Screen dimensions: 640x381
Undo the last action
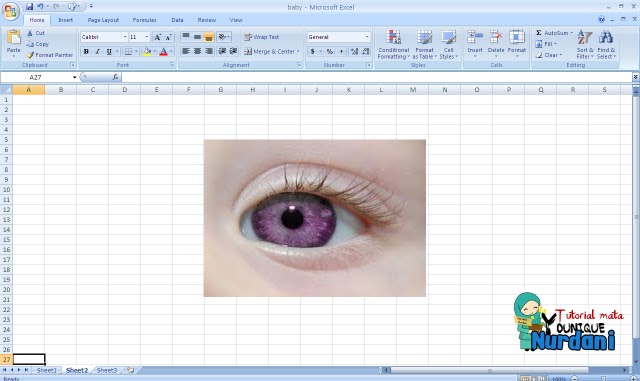click(x=40, y=7)
